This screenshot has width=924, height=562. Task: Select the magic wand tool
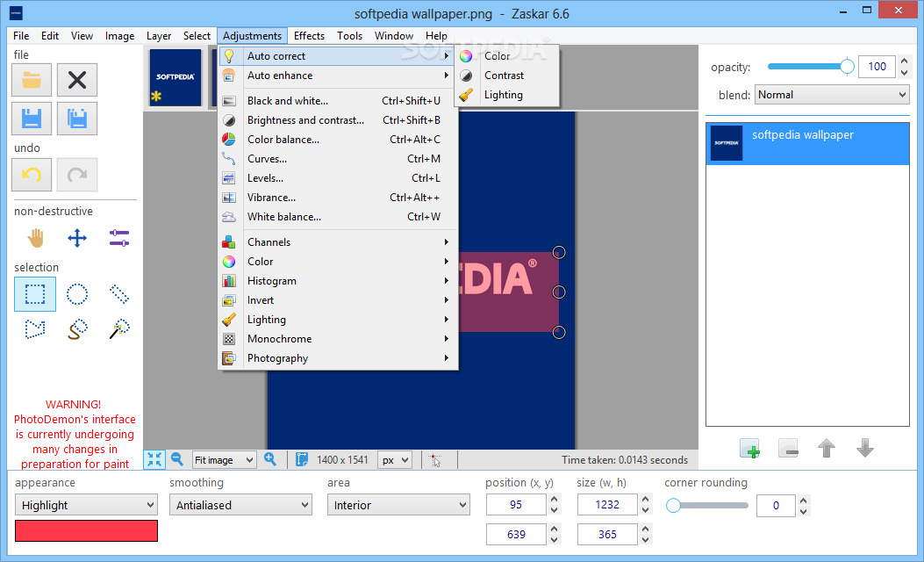click(x=119, y=329)
